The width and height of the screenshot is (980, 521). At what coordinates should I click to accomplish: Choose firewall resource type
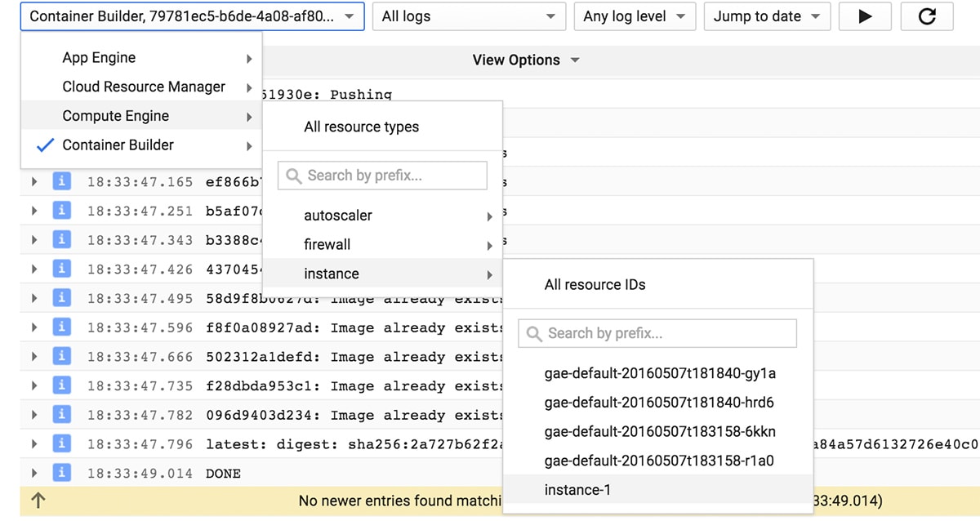[382, 244]
